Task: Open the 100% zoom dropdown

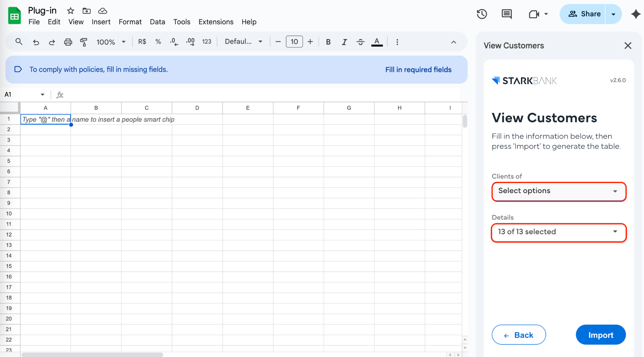Action: click(x=111, y=42)
